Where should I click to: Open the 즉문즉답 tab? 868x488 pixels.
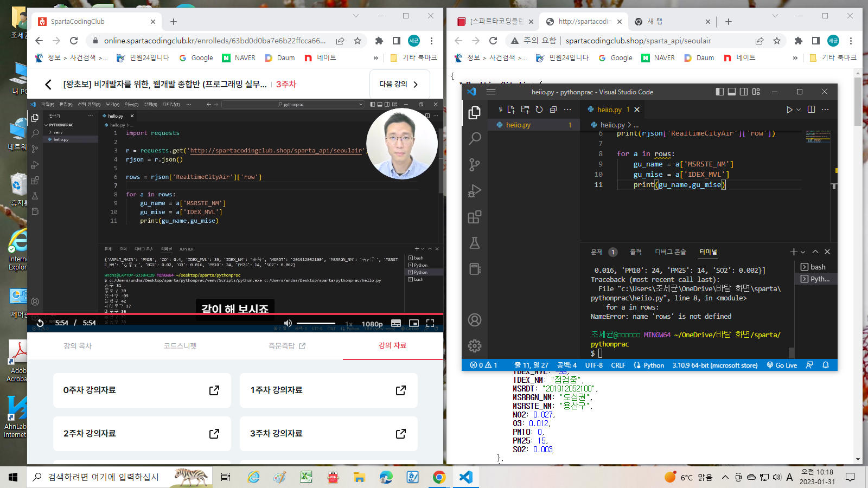[x=287, y=346]
